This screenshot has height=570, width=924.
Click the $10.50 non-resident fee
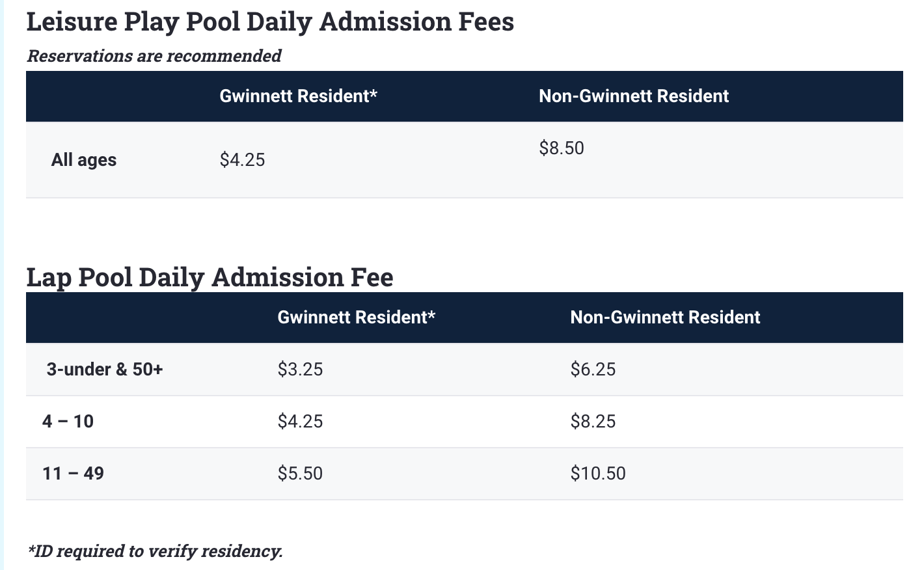pyautogui.click(x=598, y=473)
